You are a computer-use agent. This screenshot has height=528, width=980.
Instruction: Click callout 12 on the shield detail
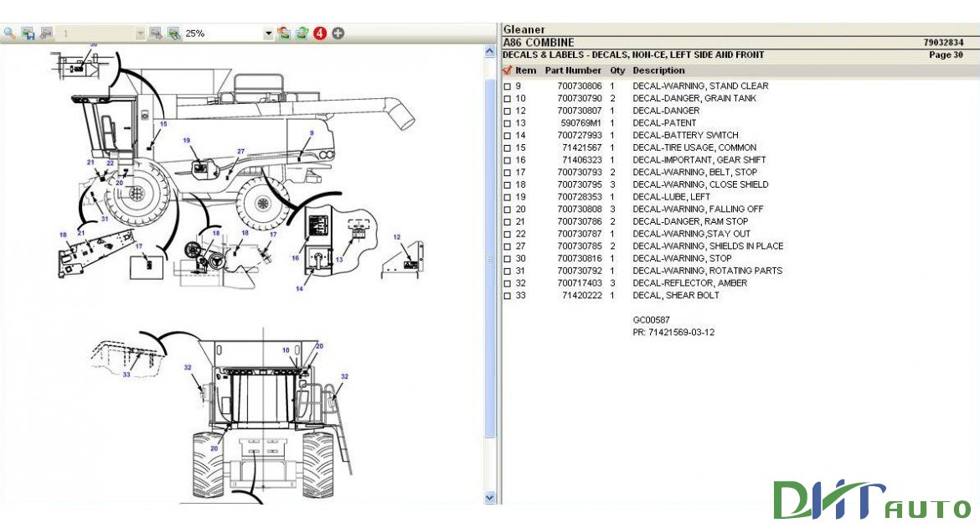click(397, 237)
